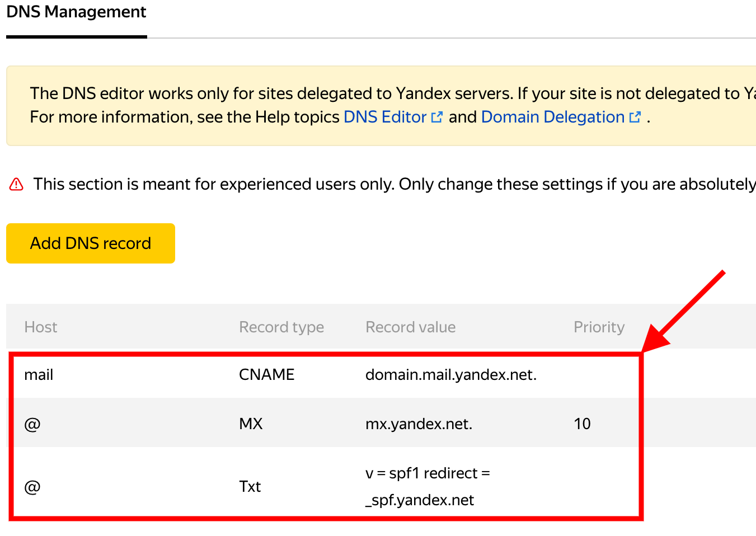Select the Record value column header
This screenshot has height=536, width=756.
(x=410, y=327)
